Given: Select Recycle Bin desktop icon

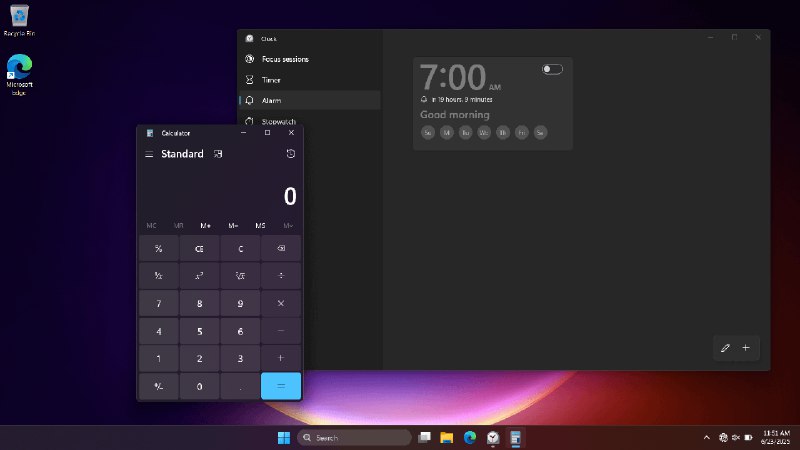Looking at the screenshot, I should 19,20.
